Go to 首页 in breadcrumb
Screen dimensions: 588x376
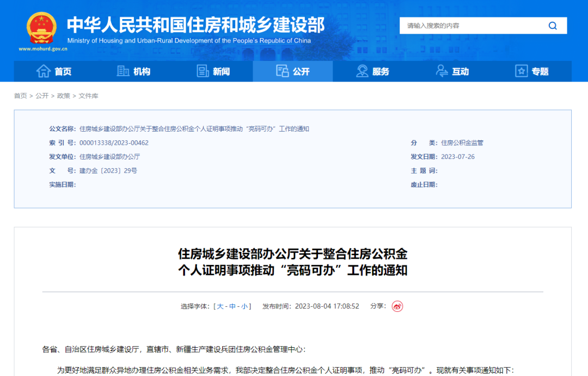(20, 96)
